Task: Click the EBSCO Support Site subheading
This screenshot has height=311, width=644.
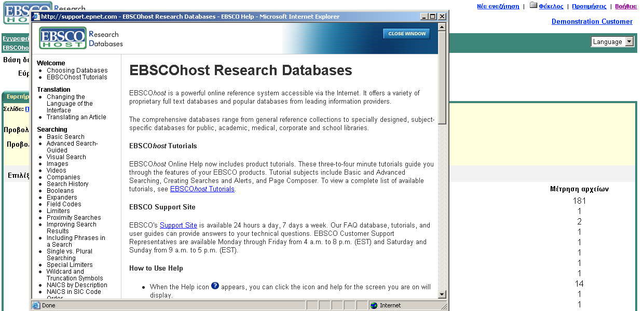Action: tap(162, 207)
